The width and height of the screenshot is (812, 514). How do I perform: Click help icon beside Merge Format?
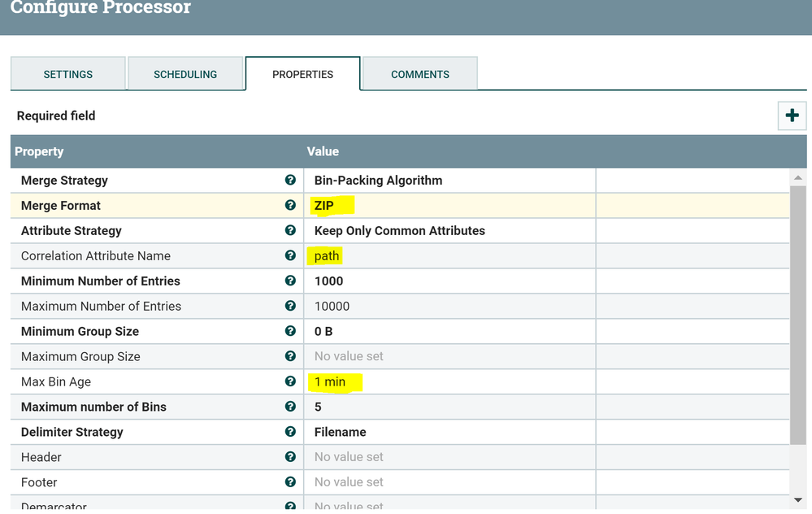290,206
